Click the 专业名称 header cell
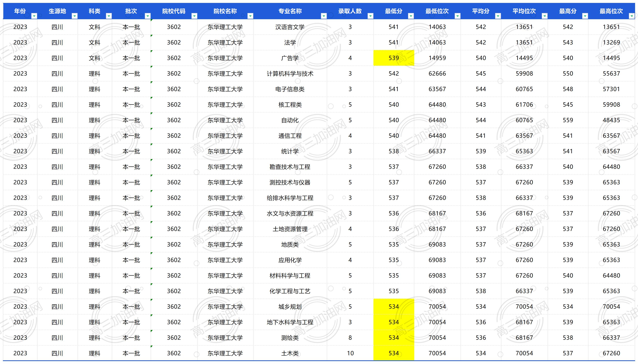This screenshot has height=364, width=638. point(290,11)
